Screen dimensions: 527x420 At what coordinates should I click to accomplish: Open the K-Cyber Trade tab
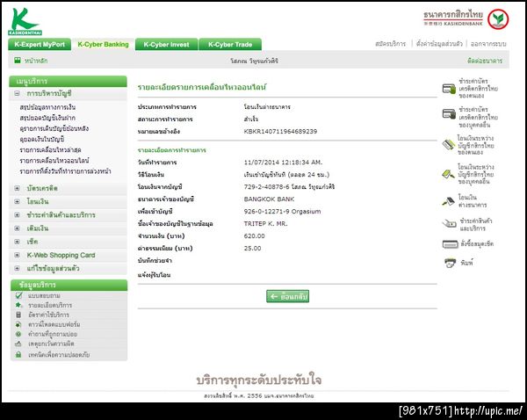[x=230, y=45]
